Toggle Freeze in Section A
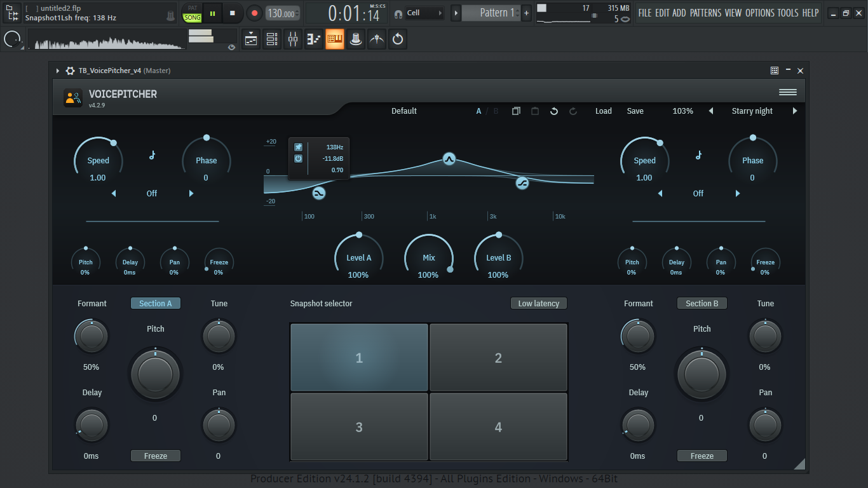 [x=156, y=456]
